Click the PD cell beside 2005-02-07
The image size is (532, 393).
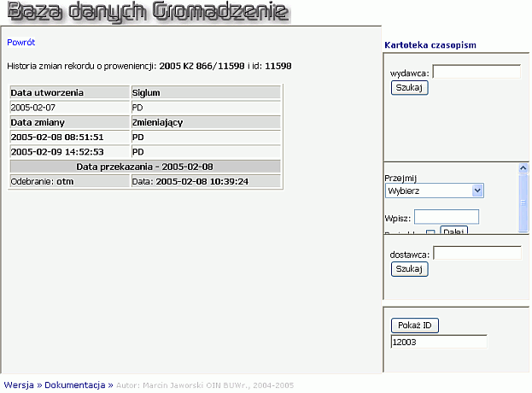point(206,108)
